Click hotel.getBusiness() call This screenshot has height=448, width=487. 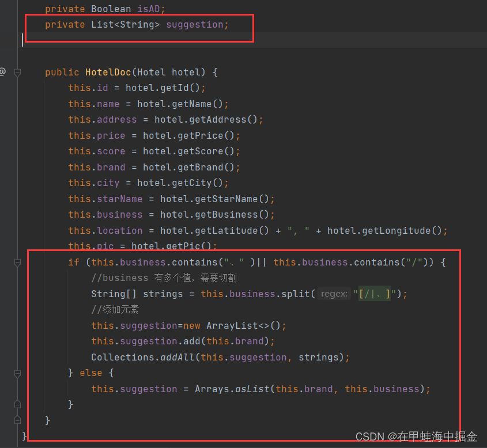tap(214, 214)
